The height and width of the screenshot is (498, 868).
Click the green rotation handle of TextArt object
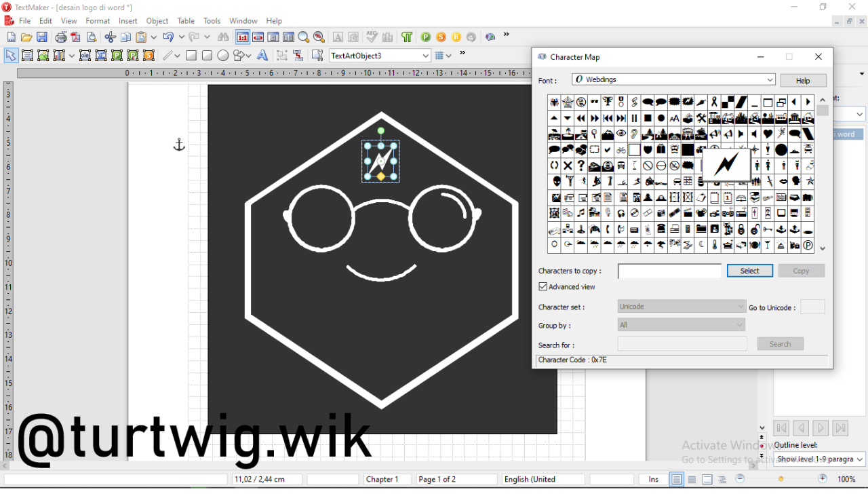tap(380, 130)
